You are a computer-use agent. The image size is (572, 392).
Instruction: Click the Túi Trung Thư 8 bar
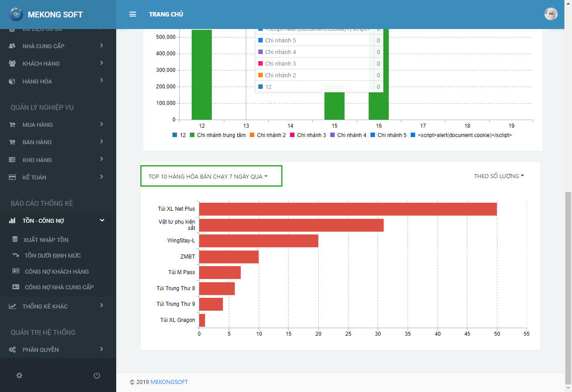[217, 288]
